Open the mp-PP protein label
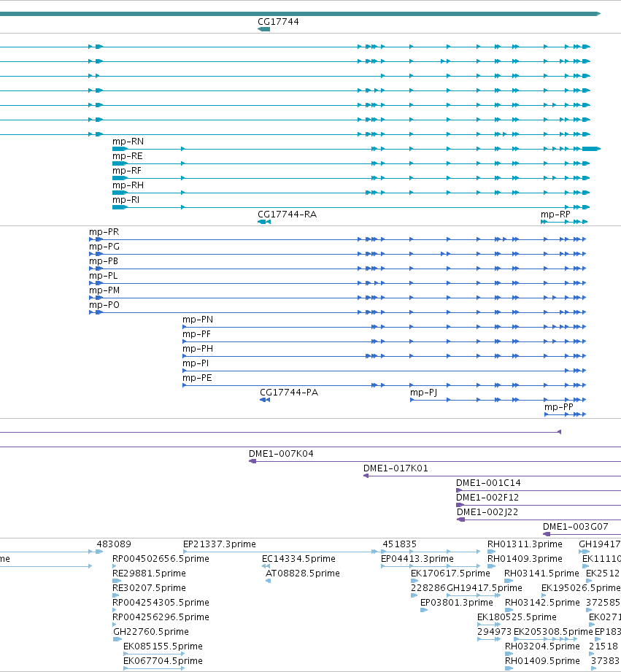This screenshot has height=672, width=621. pyautogui.click(x=558, y=406)
